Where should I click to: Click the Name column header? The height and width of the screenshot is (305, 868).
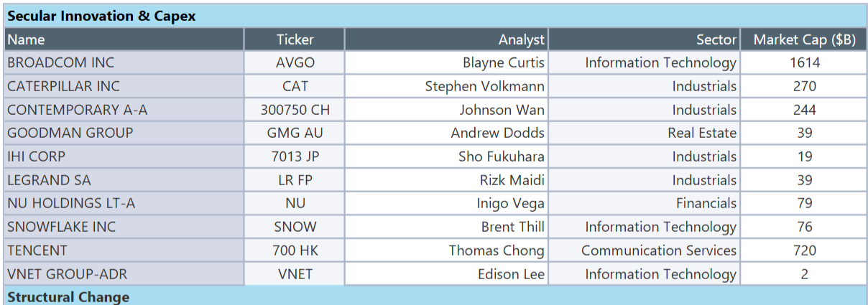coord(27,39)
